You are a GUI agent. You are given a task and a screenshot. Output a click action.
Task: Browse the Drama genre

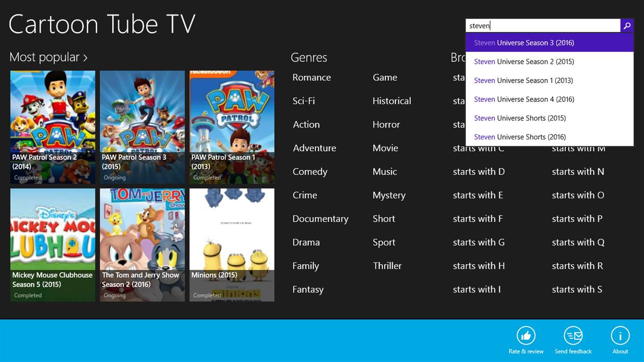[306, 242]
